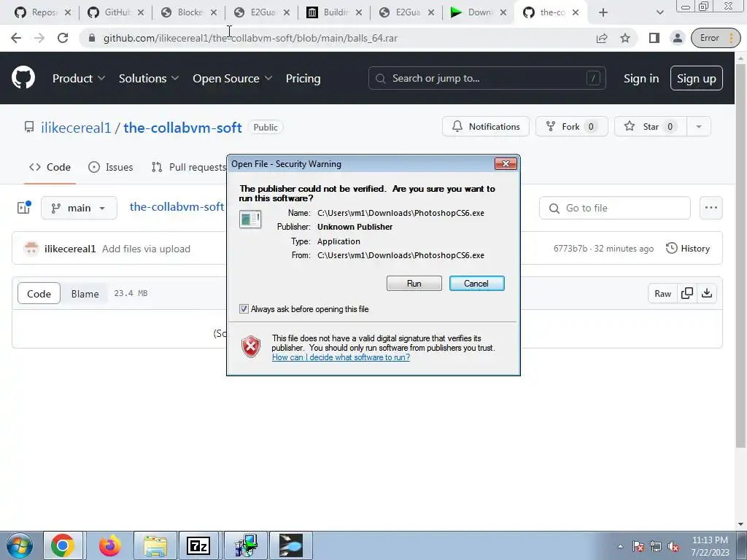The image size is (747, 560).
Task: Expand the Product menu
Action: 79,79
